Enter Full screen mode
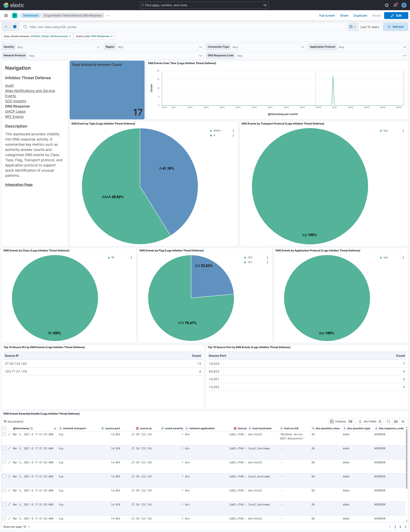 point(327,16)
